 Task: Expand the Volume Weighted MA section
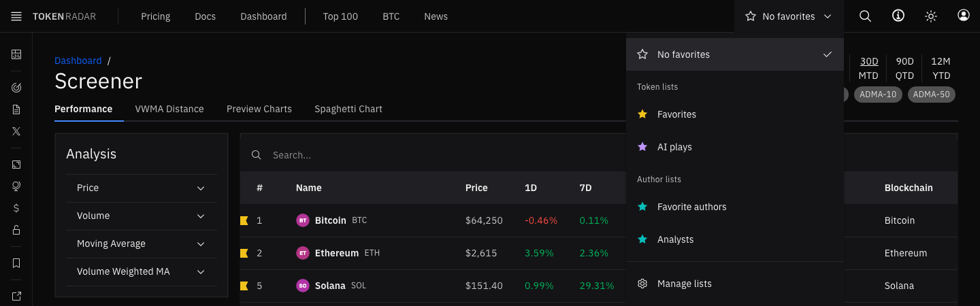click(142, 271)
